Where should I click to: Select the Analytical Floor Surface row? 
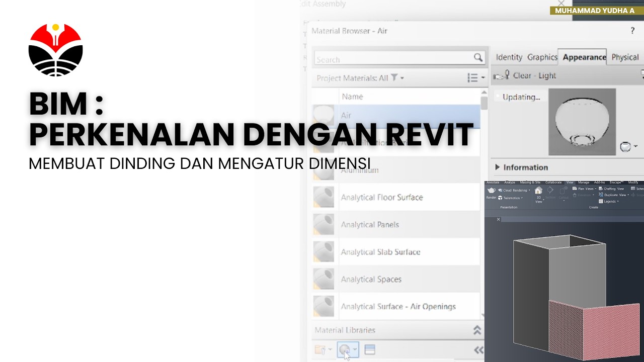[396, 197]
